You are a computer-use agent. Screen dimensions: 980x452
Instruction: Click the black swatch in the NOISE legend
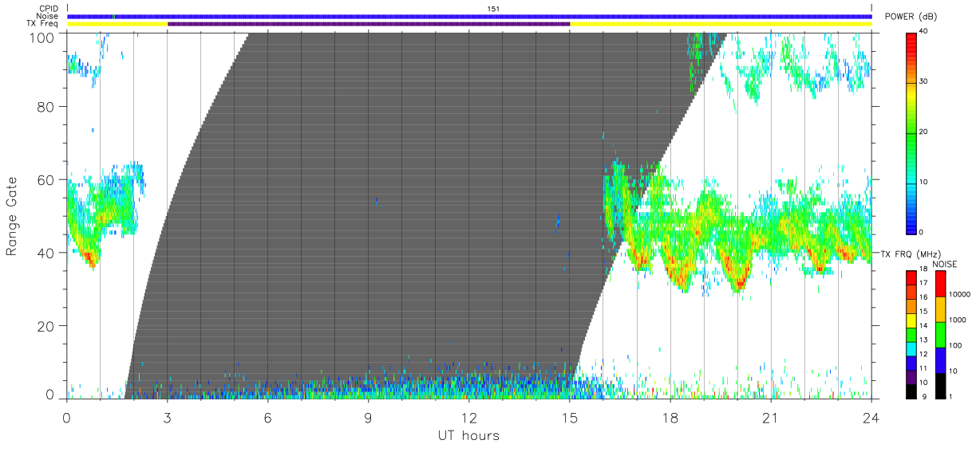(940, 385)
